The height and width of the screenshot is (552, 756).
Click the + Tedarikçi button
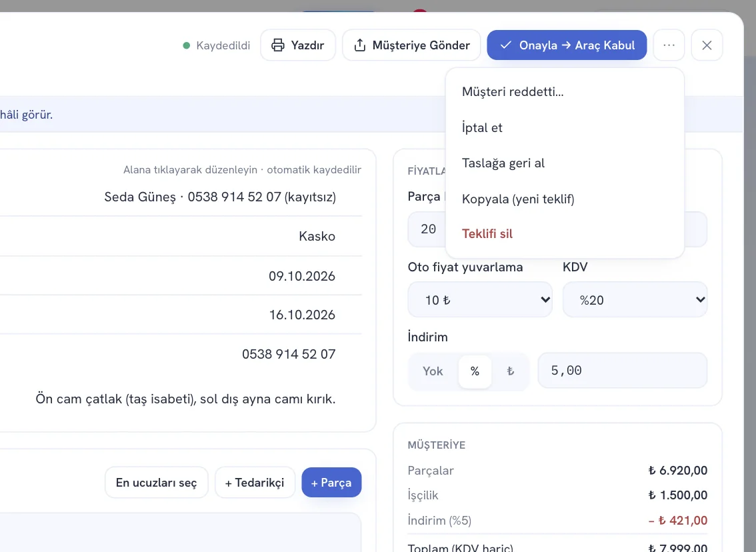pos(255,483)
